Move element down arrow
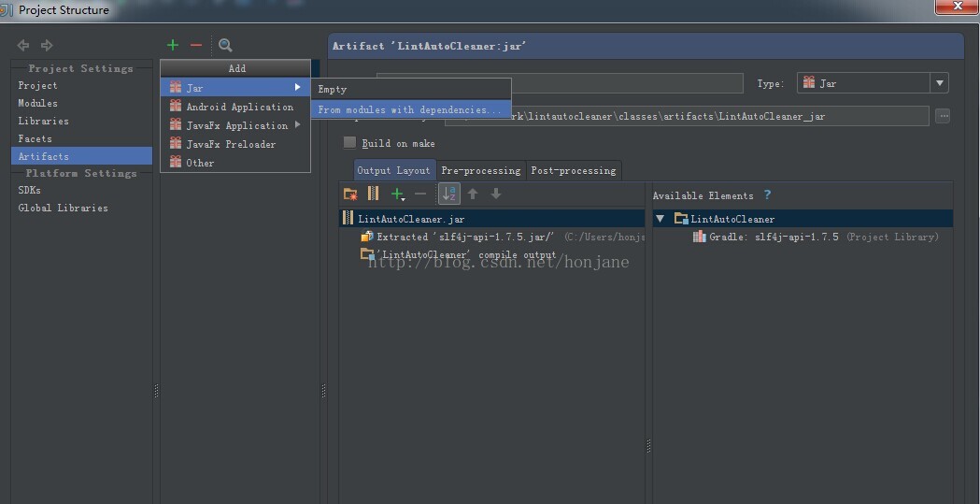 coord(496,194)
